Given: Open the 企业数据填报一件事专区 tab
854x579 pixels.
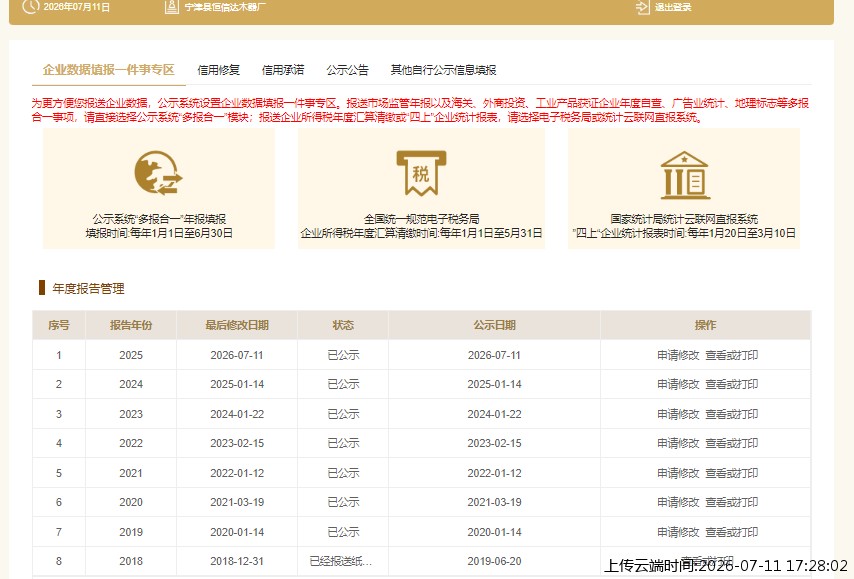Looking at the screenshot, I should [x=108, y=70].
